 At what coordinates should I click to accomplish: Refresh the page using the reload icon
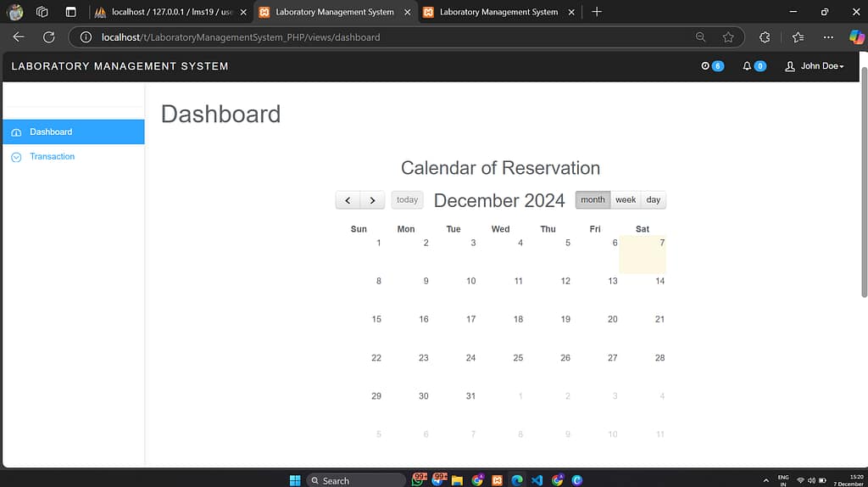(x=48, y=37)
